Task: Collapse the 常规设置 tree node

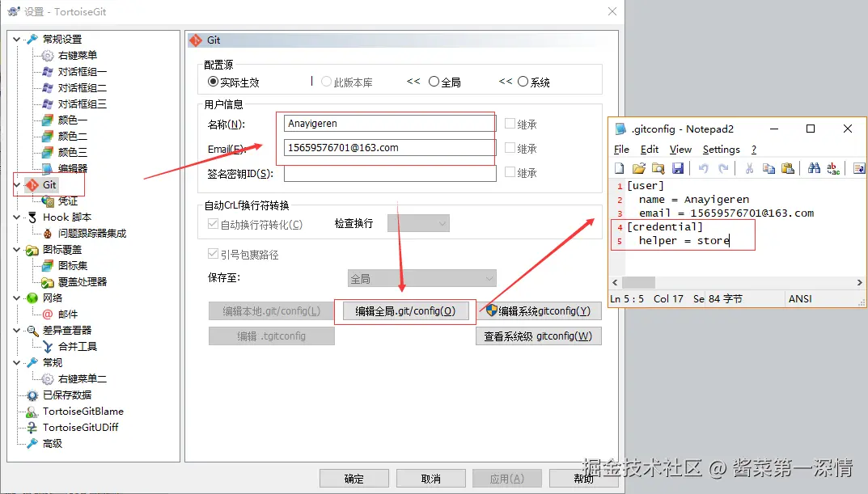Action: click(17, 40)
